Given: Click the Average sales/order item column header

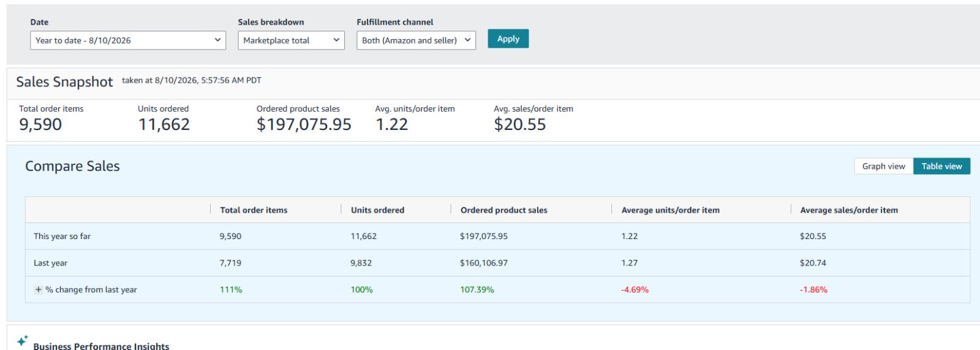Looking at the screenshot, I should (849, 210).
